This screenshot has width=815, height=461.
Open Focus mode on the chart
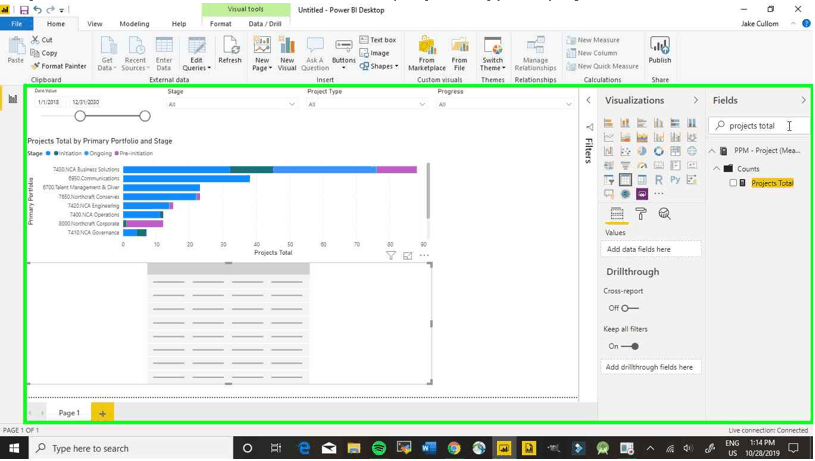408,255
